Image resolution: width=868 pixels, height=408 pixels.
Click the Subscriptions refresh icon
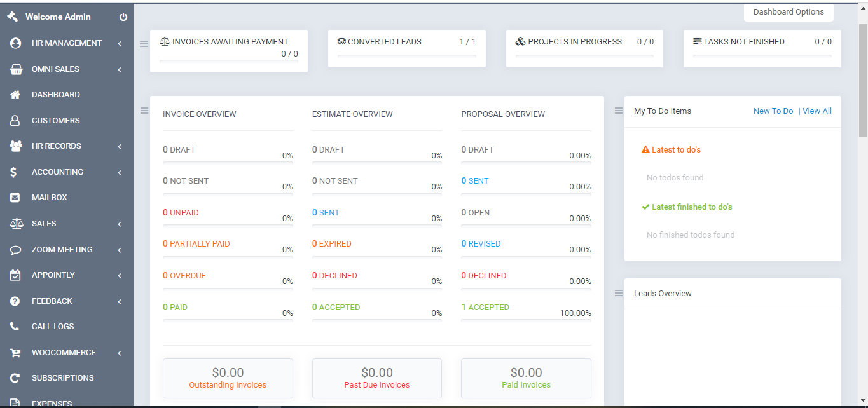[x=16, y=378]
